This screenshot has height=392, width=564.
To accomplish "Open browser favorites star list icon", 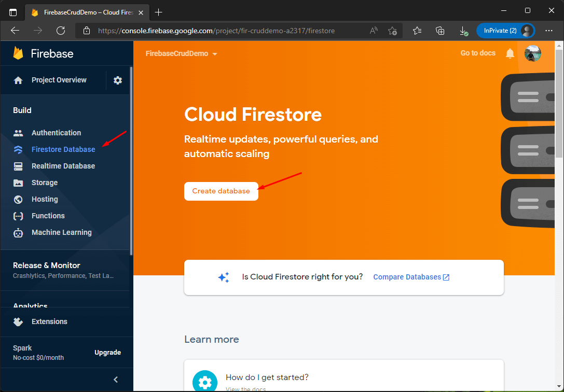I will (417, 31).
